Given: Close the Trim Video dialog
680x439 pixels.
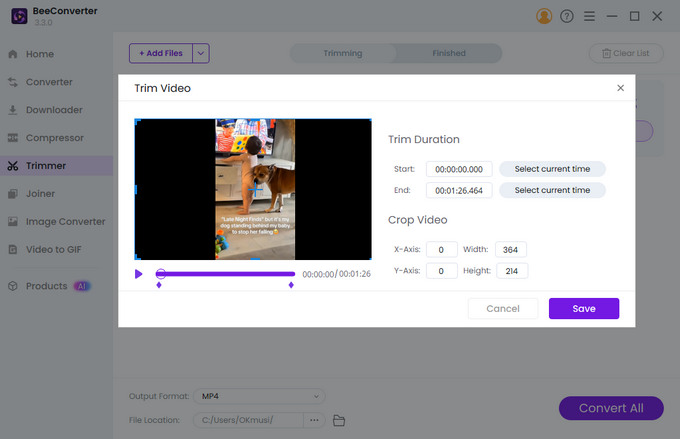Looking at the screenshot, I should tap(621, 88).
